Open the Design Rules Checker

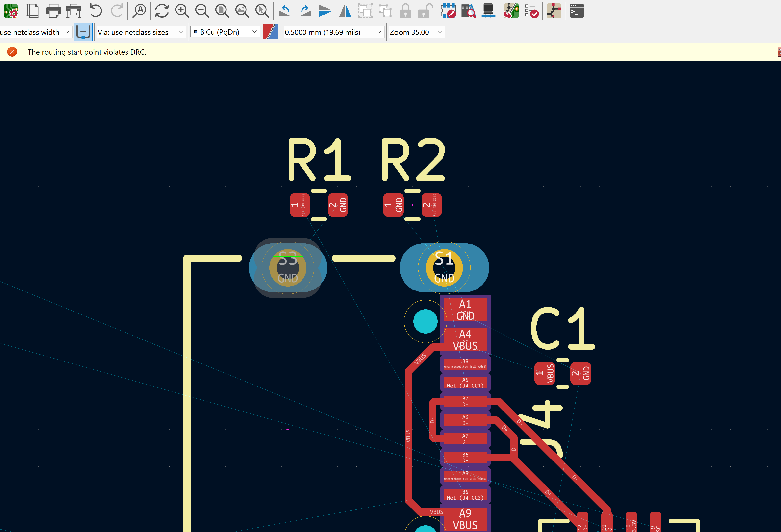pyautogui.click(x=532, y=11)
